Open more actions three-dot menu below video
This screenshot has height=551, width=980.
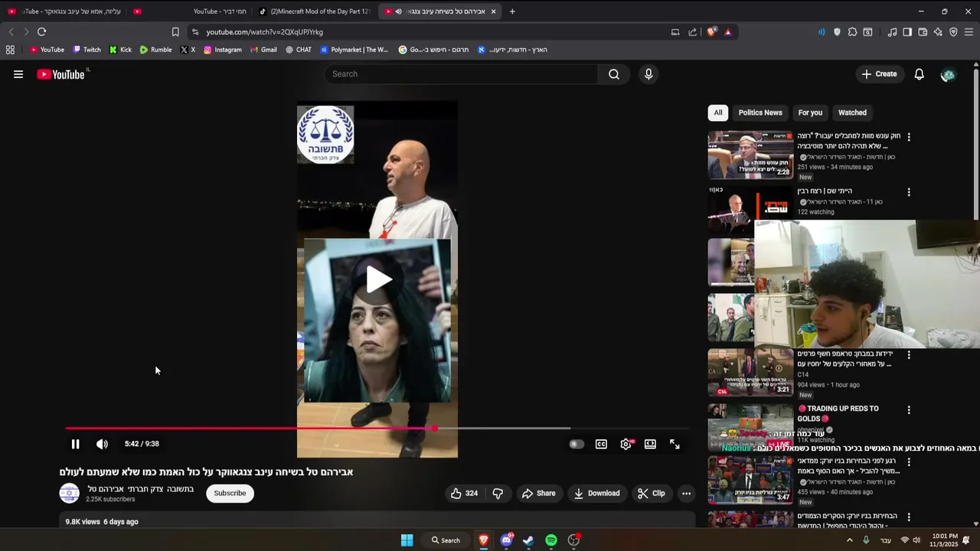686,494
